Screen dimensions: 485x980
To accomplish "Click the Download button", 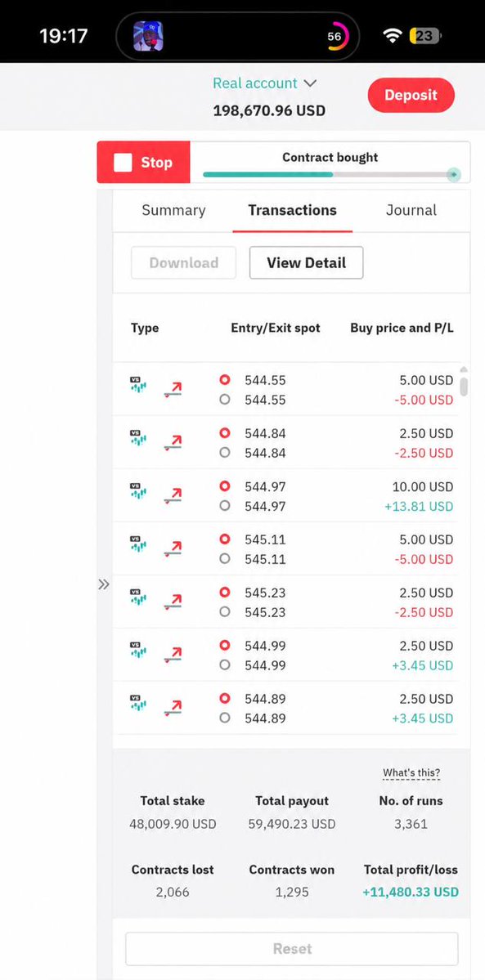I will coord(183,262).
